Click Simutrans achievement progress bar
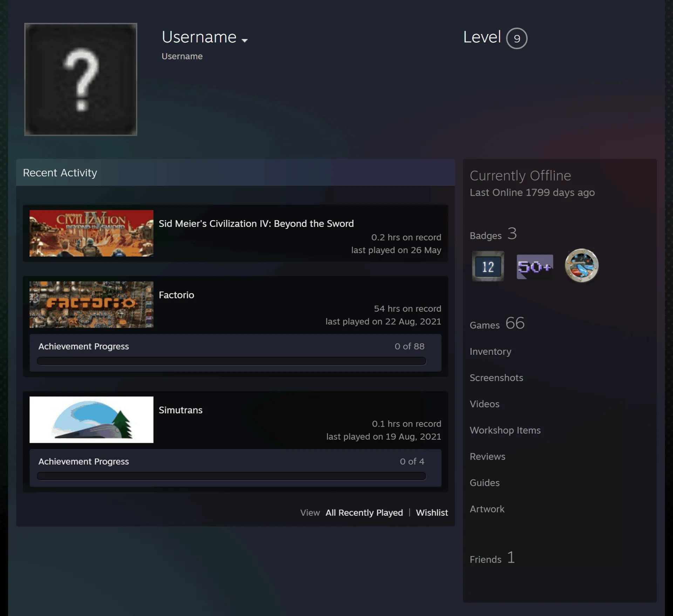This screenshot has width=673, height=616. click(231, 476)
